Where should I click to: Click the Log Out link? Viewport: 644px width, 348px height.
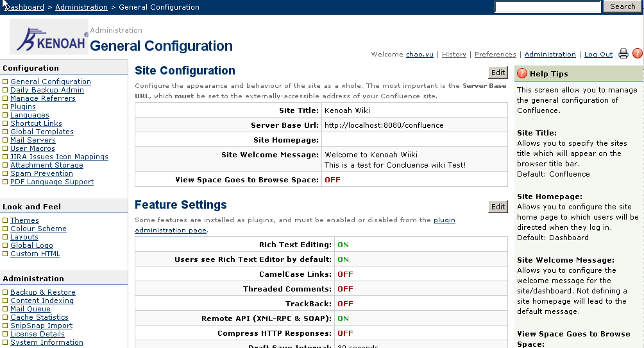pyautogui.click(x=598, y=55)
